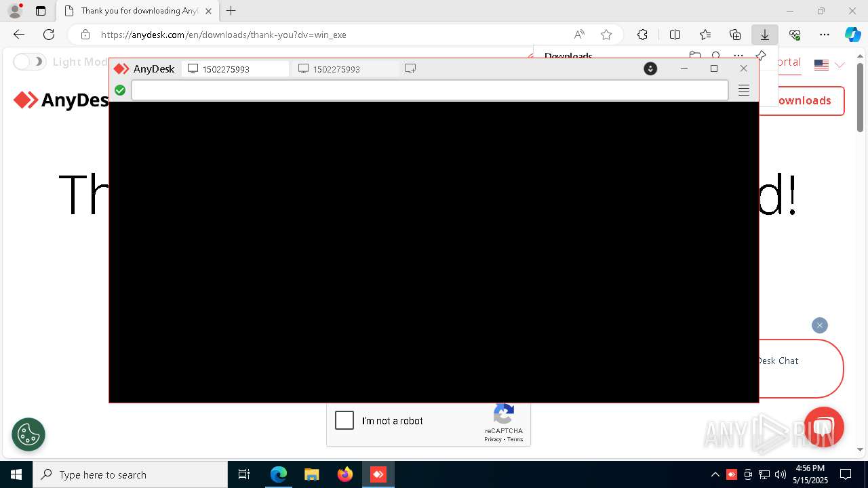Open downloads folder icon in Downloads panel
The width and height of the screenshot is (868, 488).
pyautogui.click(x=694, y=56)
